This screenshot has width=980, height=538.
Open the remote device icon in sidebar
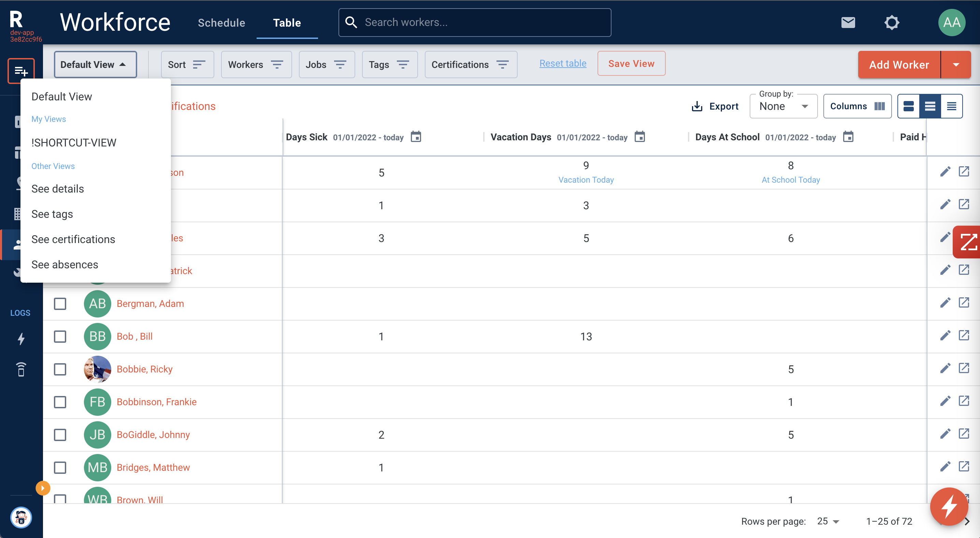coord(21,369)
